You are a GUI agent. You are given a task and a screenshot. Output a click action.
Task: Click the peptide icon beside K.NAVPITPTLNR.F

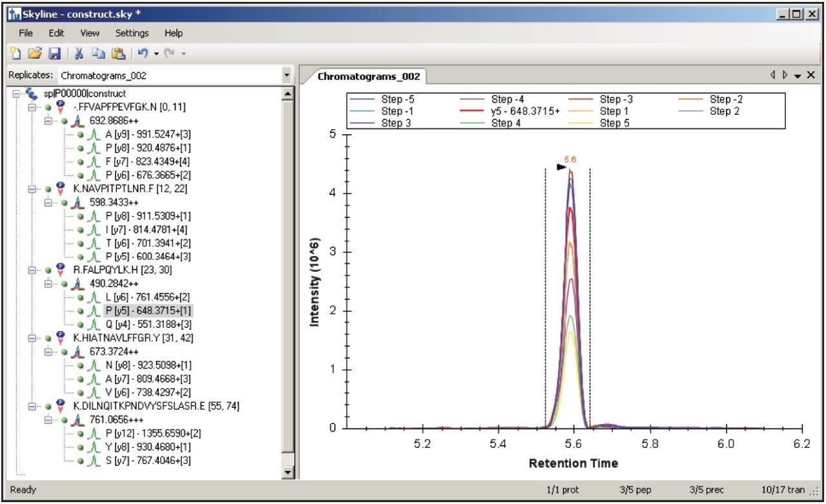click(x=61, y=188)
